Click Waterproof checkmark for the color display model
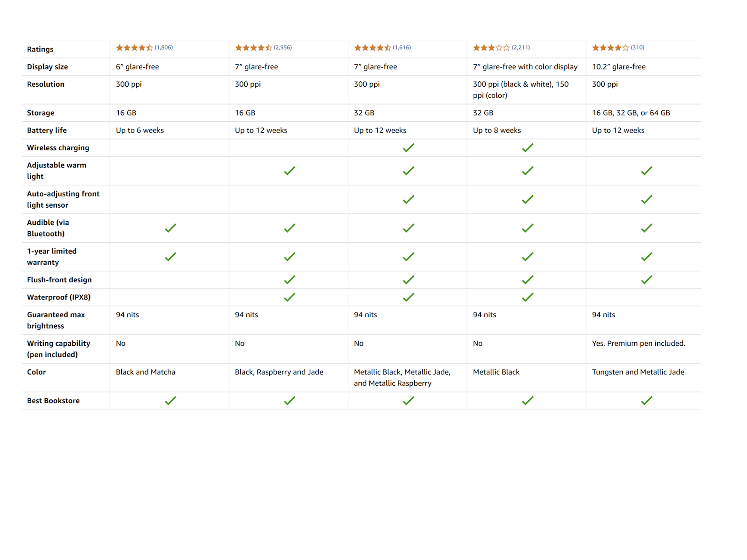Viewport: 747px width, 560px height. click(x=527, y=297)
